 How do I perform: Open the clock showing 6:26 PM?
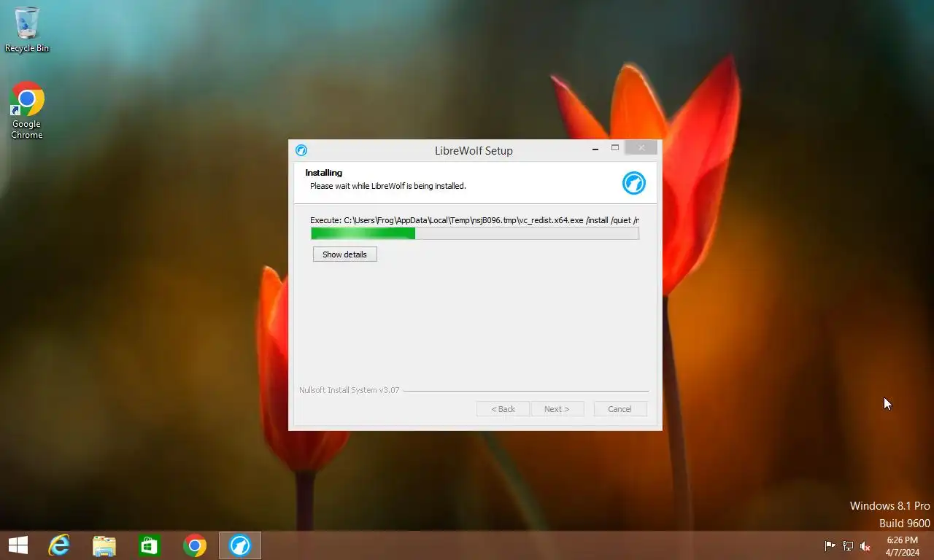click(x=903, y=546)
